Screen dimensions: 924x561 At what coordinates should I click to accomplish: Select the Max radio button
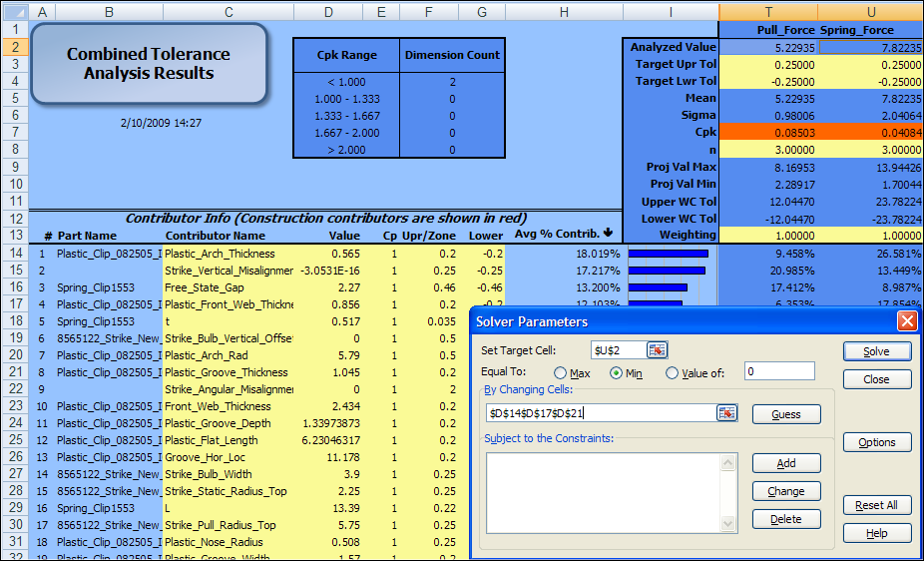click(560, 373)
